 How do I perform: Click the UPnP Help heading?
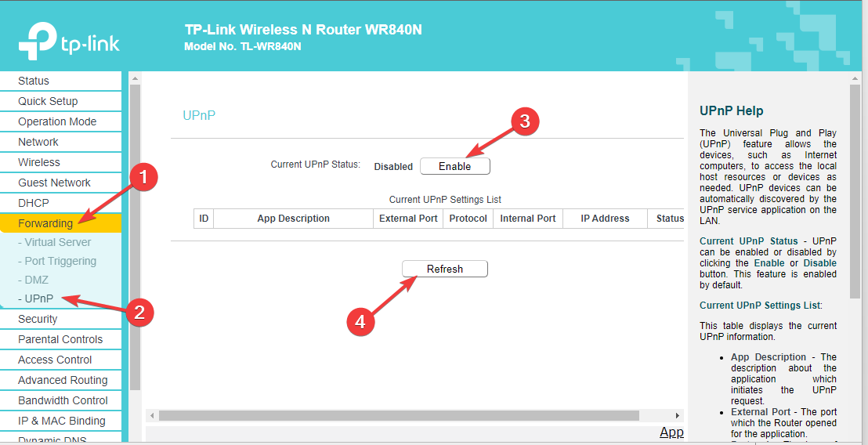(731, 111)
